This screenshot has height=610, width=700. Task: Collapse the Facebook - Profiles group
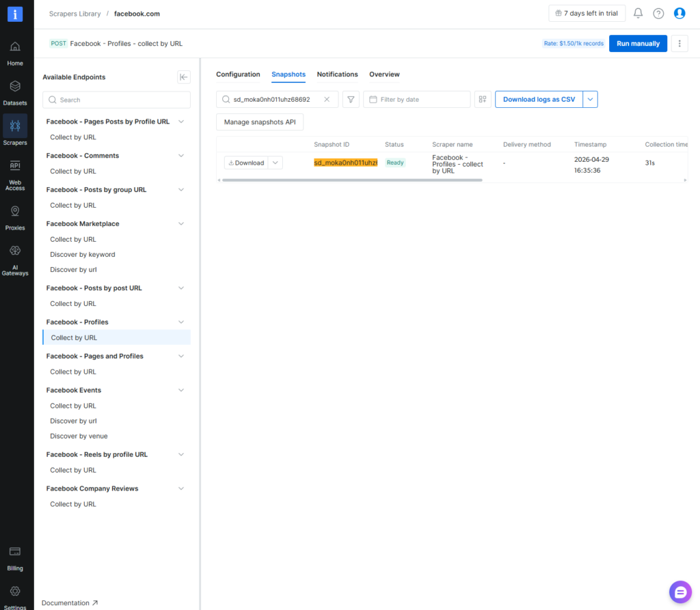pyautogui.click(x=181, y=322)
